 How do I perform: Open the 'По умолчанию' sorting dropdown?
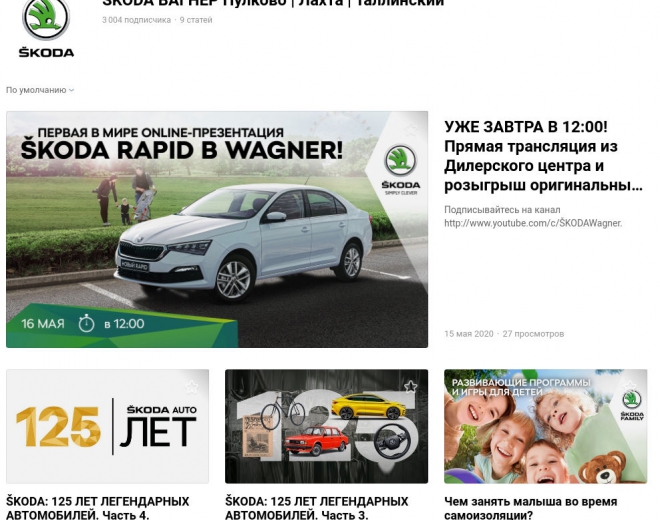coord(40,90)
